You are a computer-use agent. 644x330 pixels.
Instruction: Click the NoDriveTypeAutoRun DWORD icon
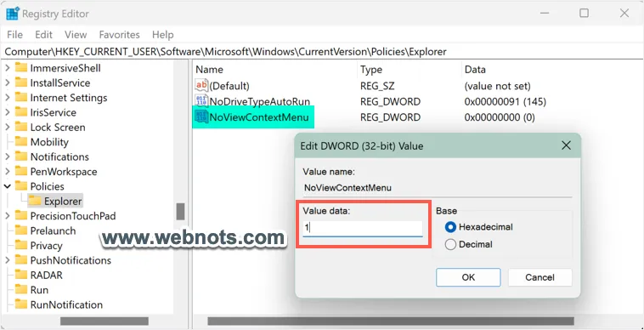201,101
